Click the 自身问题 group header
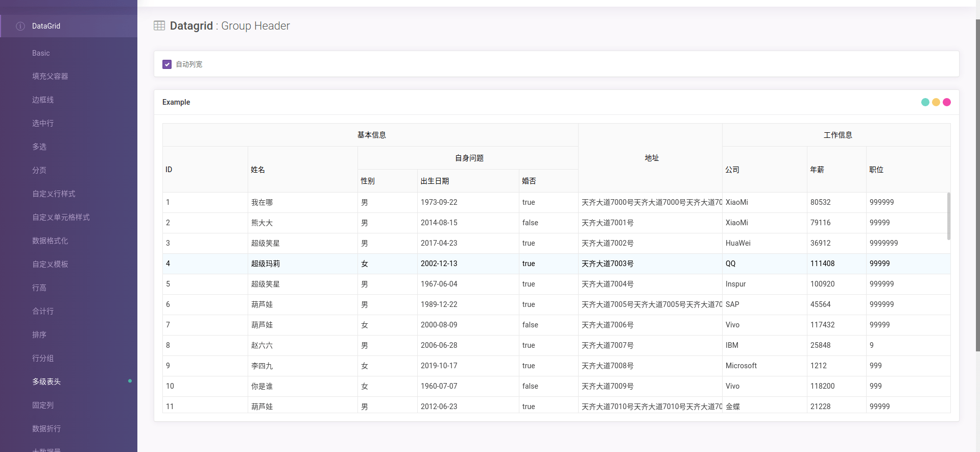The height and width of the screenshot is (452, 980). pyautogui.click(x=469, y=158)
